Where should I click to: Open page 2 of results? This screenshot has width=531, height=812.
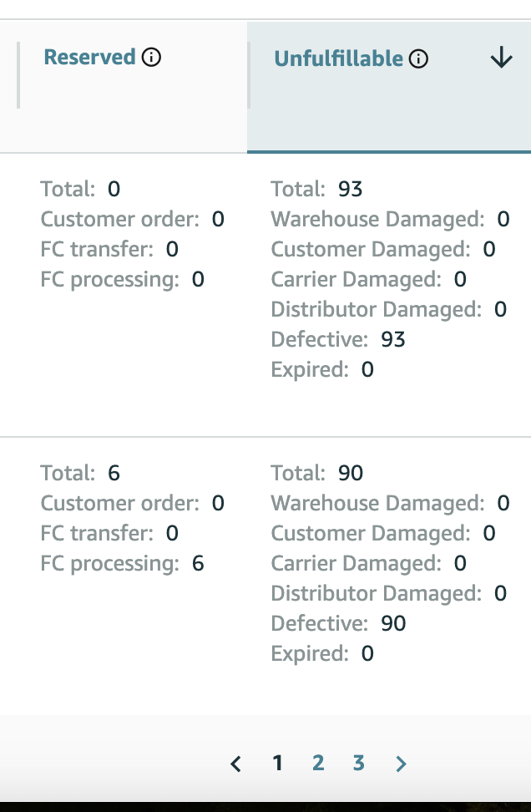click(318, 763)
